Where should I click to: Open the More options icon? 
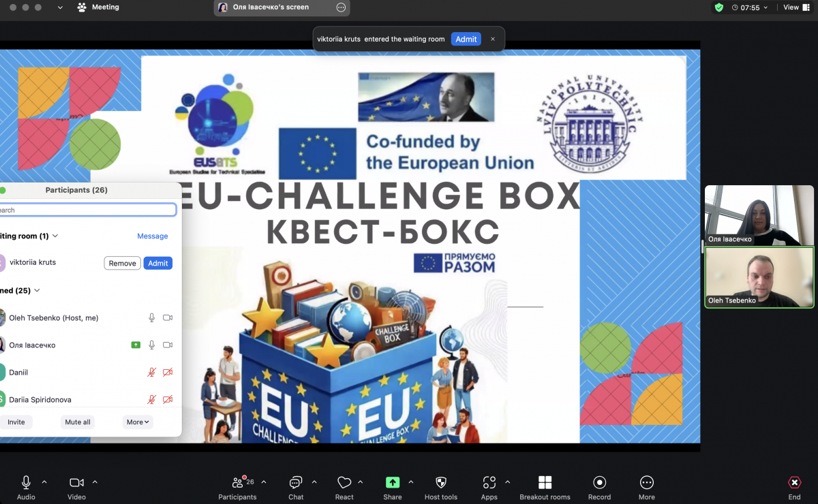[646, 483]
